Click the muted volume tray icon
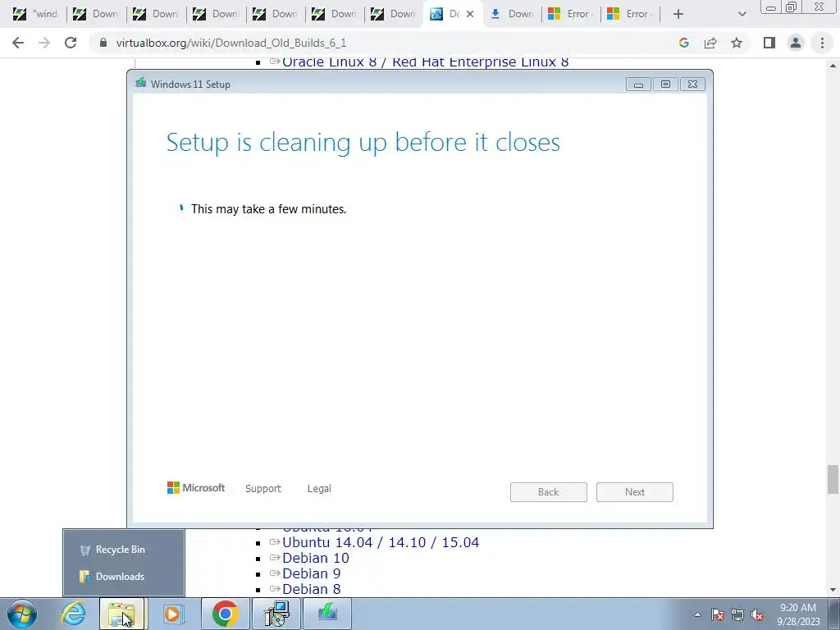Viewport: 840px width, 630px height. coord(757,614)
